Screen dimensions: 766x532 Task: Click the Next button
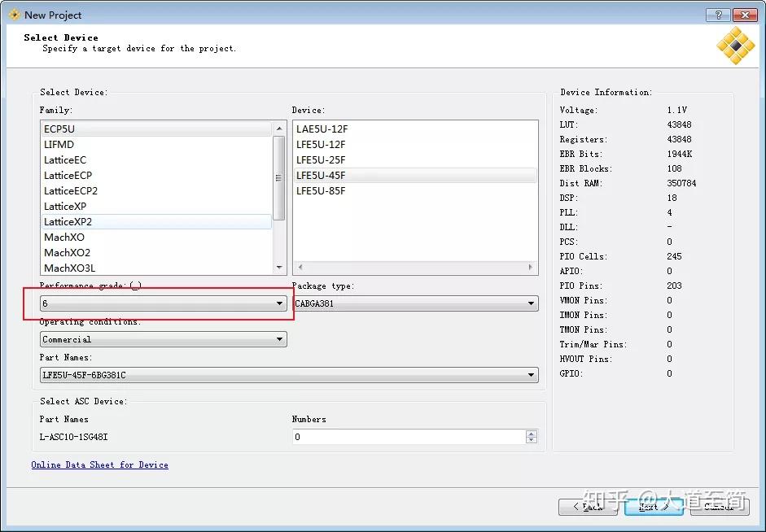click(x=654, y=507)
